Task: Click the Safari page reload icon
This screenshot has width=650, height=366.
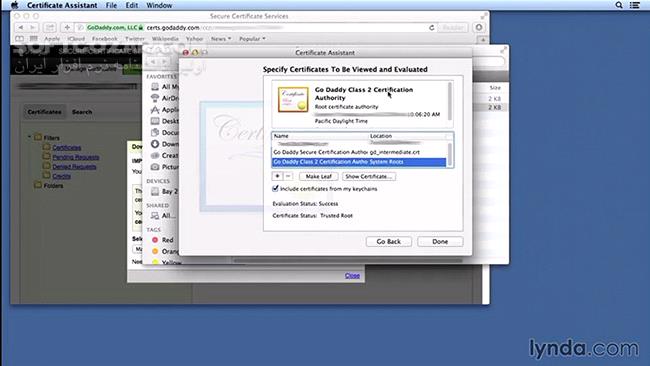Action: pos(432,27)
